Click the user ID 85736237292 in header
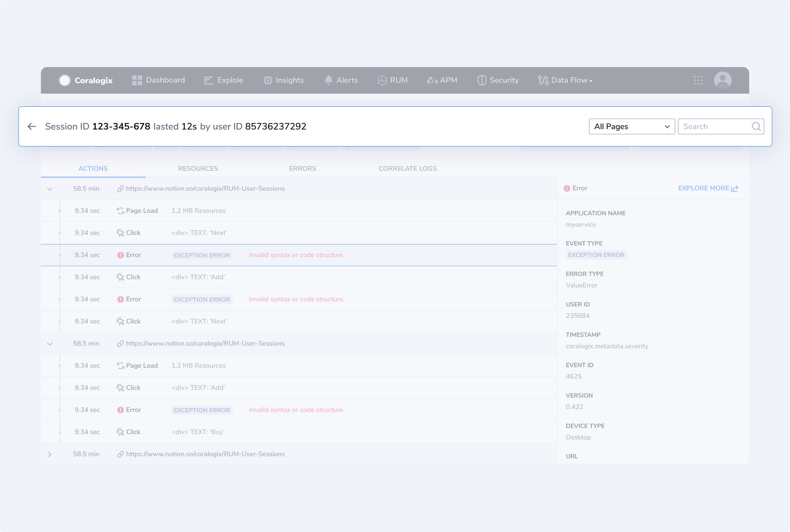The height and width of the screenshot is (532, 790). [x=276, y=126]
